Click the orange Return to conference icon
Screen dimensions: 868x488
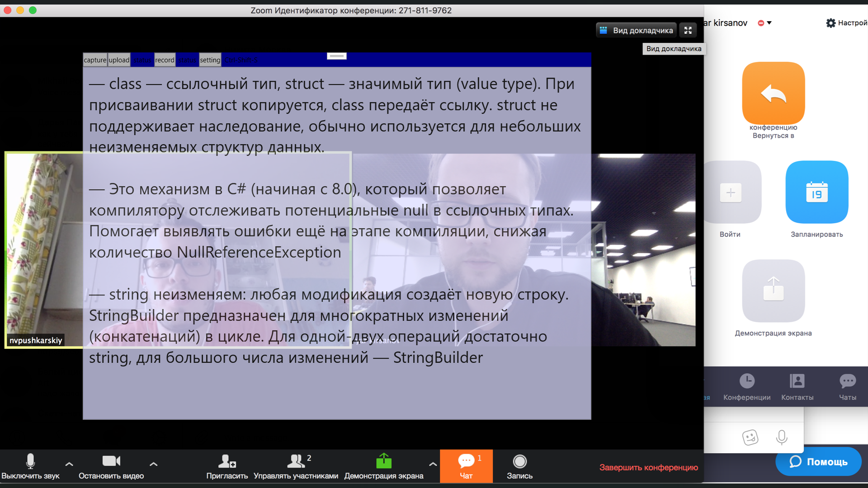(774, 93)
